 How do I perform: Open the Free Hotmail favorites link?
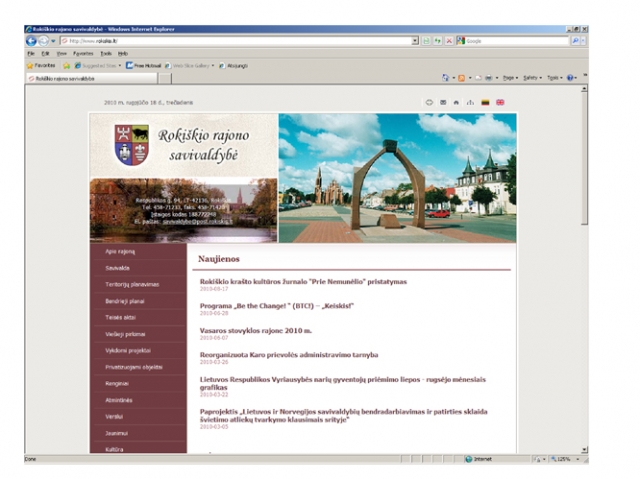pyautogui.click(x=143, y=66)
